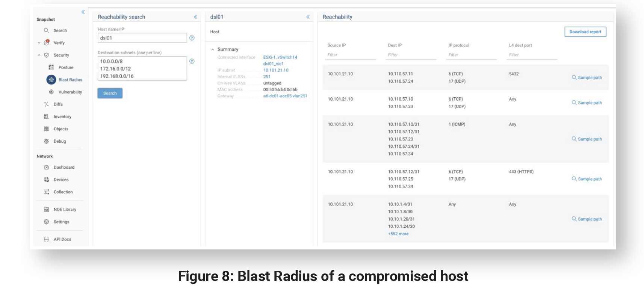Collapse the Security section chevron
This screenshot has width=644, height=290.
coord(39,55)
